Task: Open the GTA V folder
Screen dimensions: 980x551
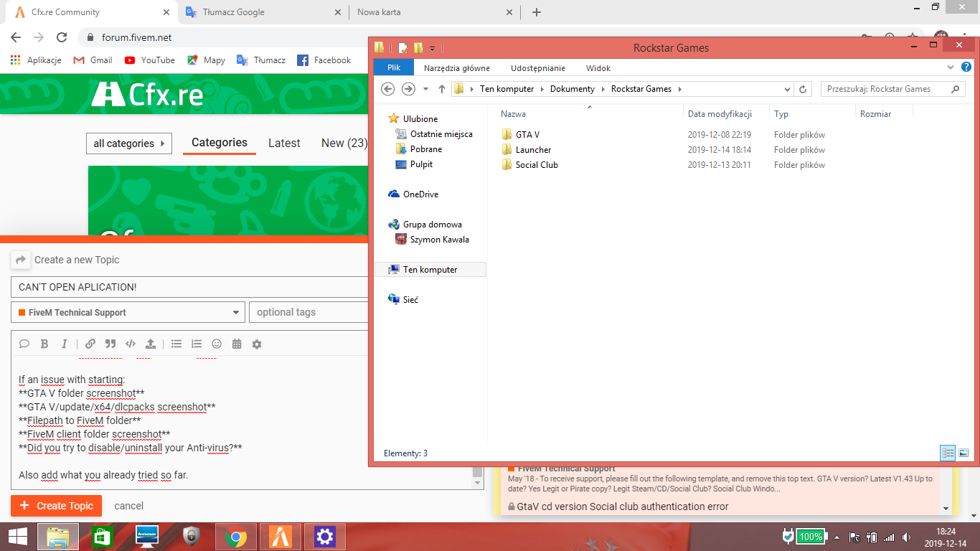Action: 527,135
